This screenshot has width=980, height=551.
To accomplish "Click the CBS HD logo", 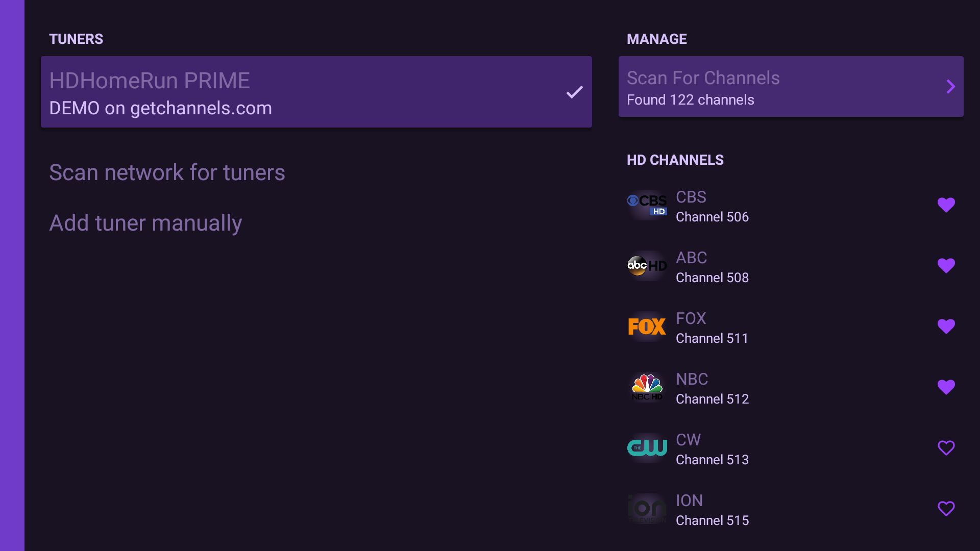I will (647, 205).
